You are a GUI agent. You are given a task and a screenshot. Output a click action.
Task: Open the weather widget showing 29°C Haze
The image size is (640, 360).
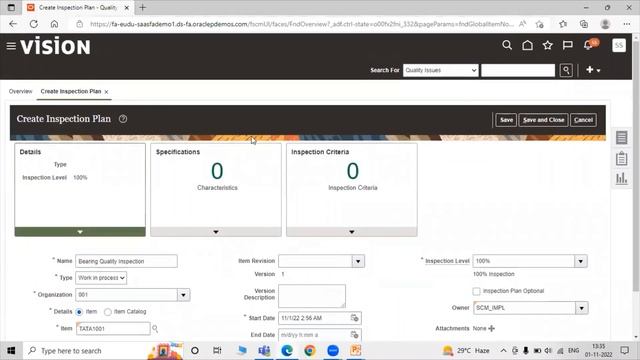[466, 351]
